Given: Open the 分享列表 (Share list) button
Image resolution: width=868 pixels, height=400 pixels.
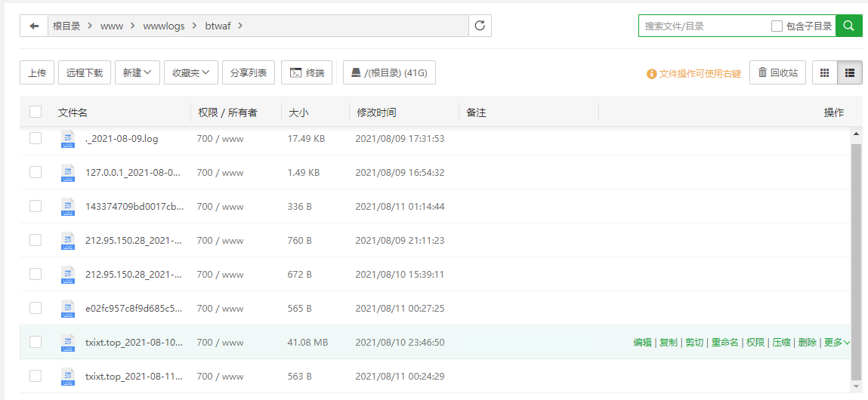Looking at the screenshot, I should 249,72.
